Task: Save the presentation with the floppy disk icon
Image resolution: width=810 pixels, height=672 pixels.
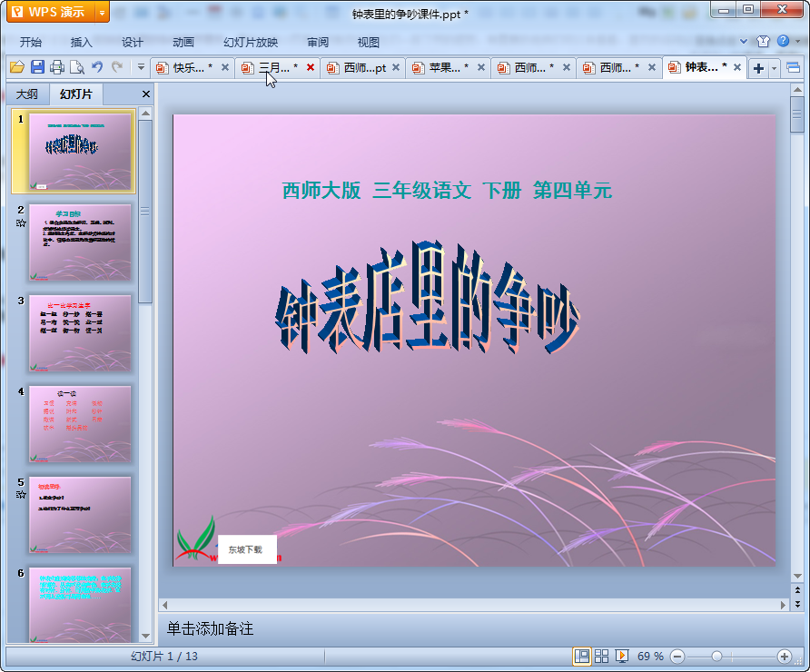Action: 37,66
